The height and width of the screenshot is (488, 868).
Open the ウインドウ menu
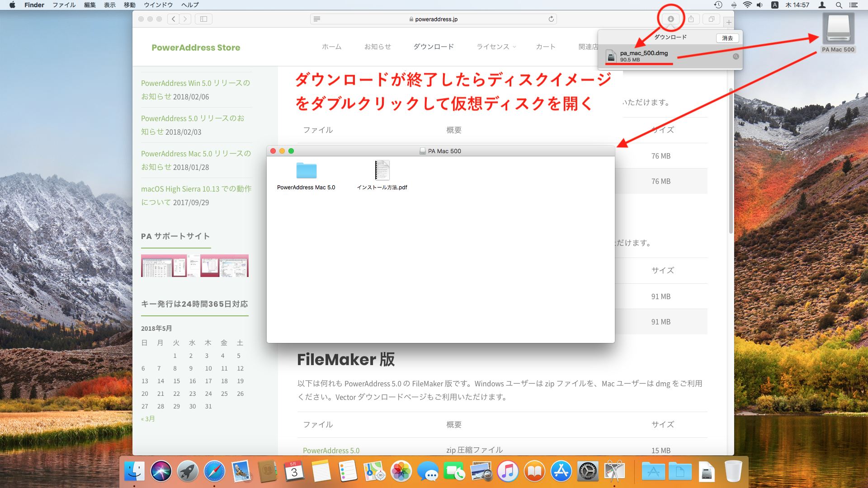click(158, 5)
